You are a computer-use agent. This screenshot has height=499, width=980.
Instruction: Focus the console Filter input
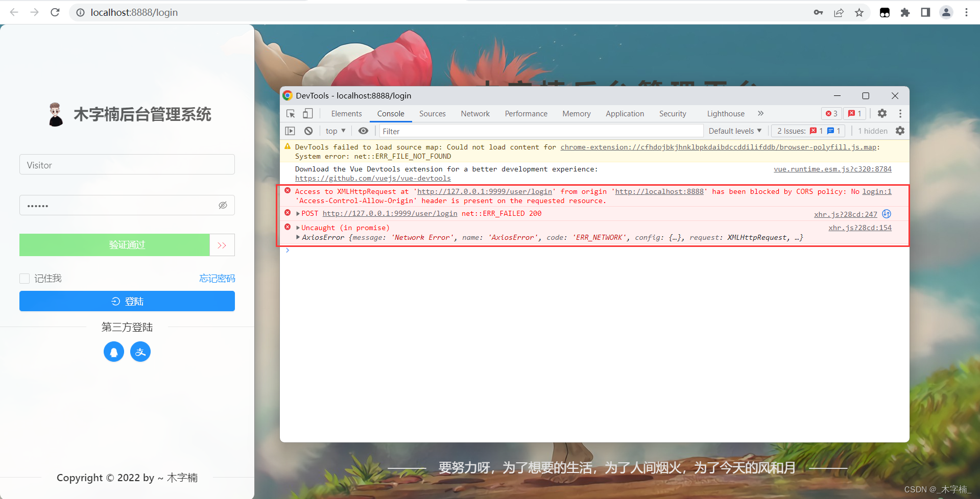click(541, 131)
